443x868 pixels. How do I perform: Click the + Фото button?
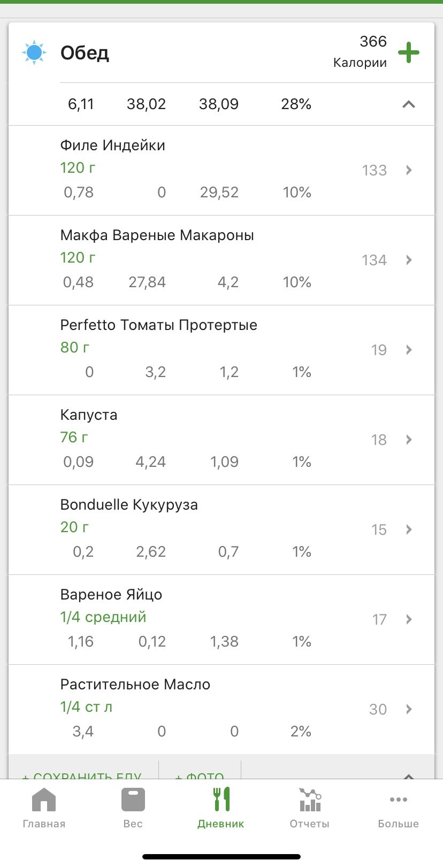pyautogui.click(x=200, y=773)
